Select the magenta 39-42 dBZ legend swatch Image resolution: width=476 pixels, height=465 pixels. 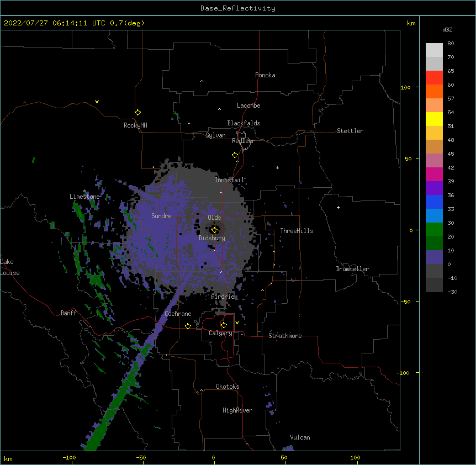(x=434, y=174)
